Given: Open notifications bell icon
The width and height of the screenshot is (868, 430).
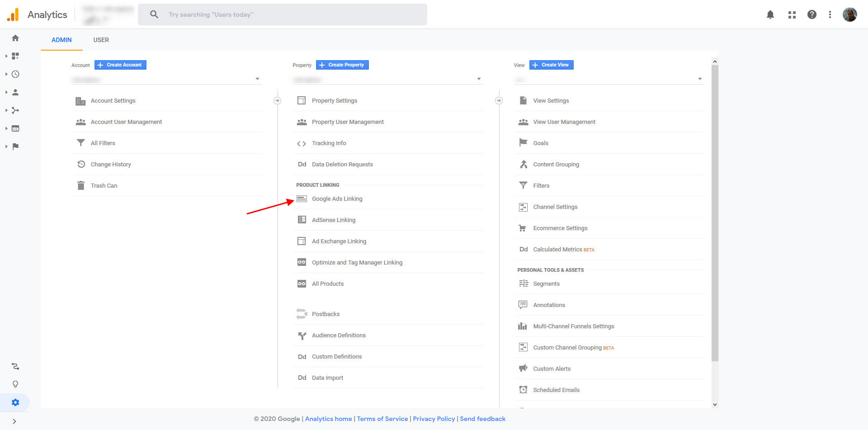Looking at the screenshot, I should tap(770, 14).
